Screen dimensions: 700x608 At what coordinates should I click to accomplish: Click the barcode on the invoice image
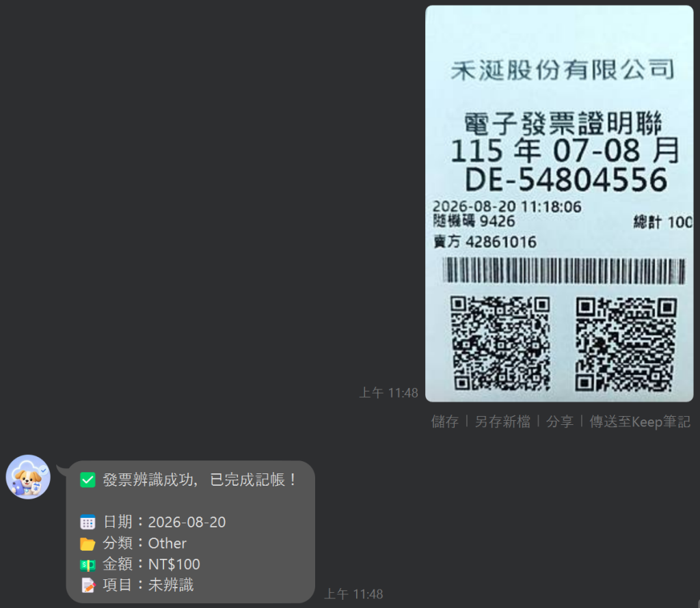click(564, 271)
